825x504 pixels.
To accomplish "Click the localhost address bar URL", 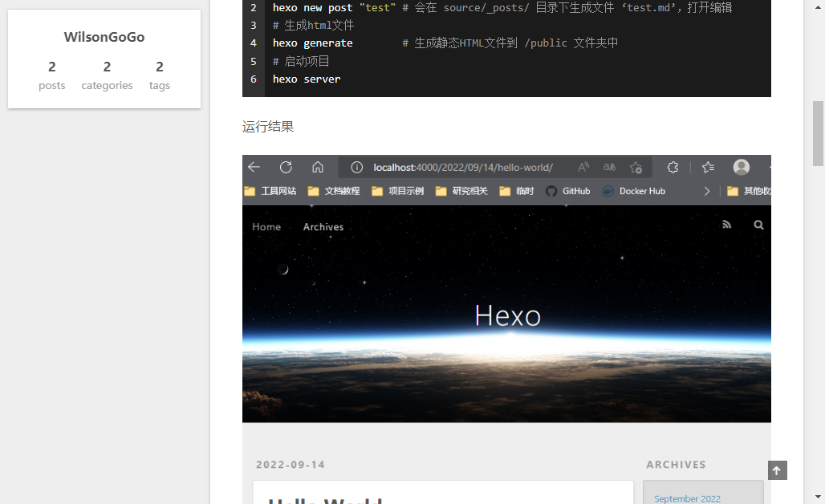I will pyautogui.click(x=463, y=168).
